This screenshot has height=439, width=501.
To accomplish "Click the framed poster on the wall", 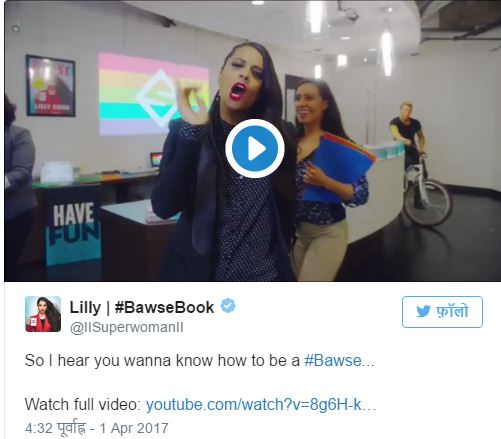I will (x=51, y=86).
